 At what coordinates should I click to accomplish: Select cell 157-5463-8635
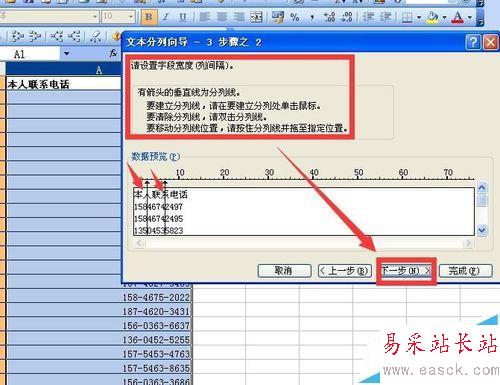99,368
